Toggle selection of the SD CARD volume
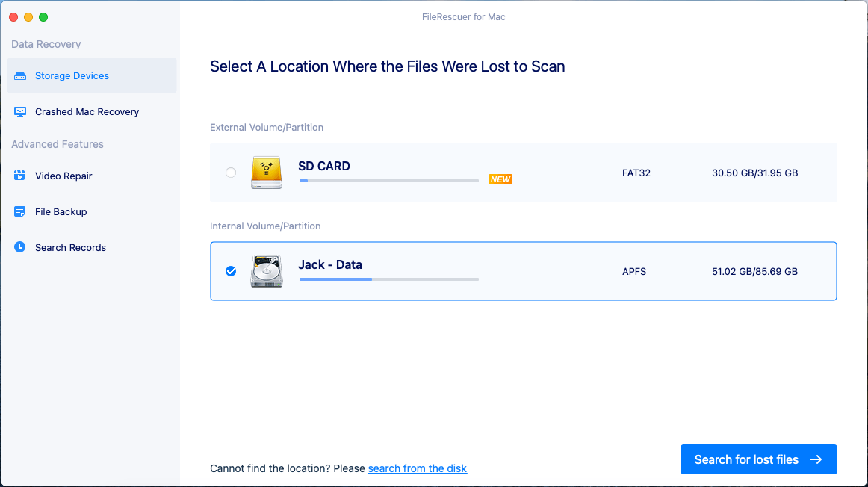The width and height of the screenshot is (868, 487). pyautogui.click(x=523, y=172)
